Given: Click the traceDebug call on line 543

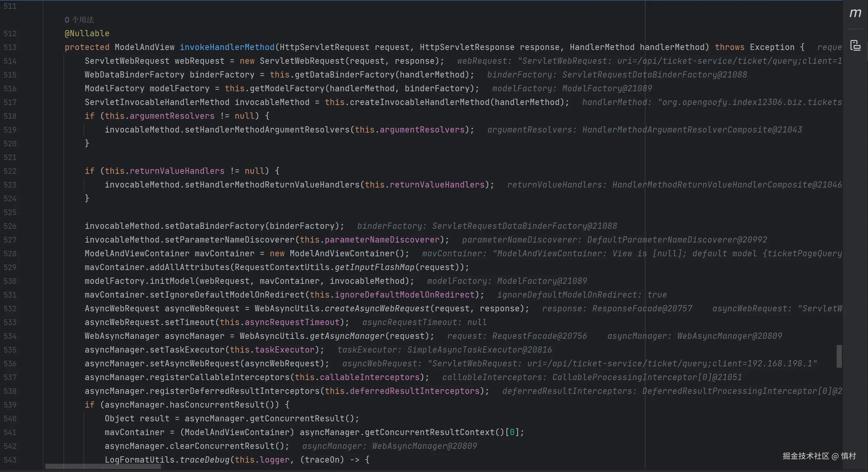Looking at the screenshot, I should (x=204, y=459).
